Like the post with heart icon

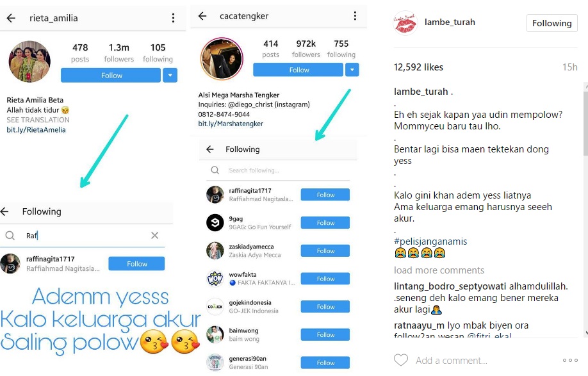401,360
